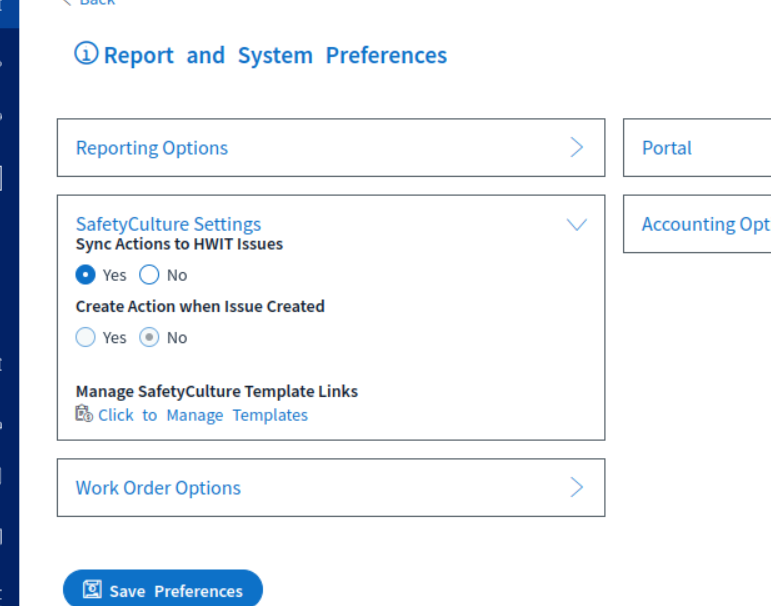Select No for Sync Actions to HWIT Issues
Screen dimensions: 771x606
[x=149, y=274]
